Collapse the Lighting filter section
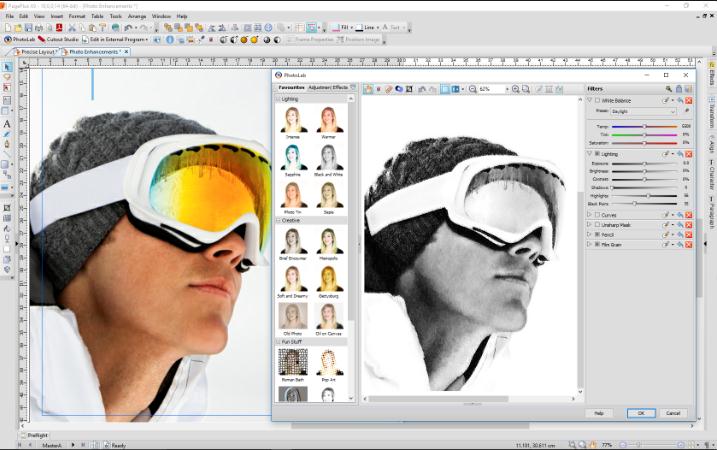717x450 pixels. tap(589, 153)
